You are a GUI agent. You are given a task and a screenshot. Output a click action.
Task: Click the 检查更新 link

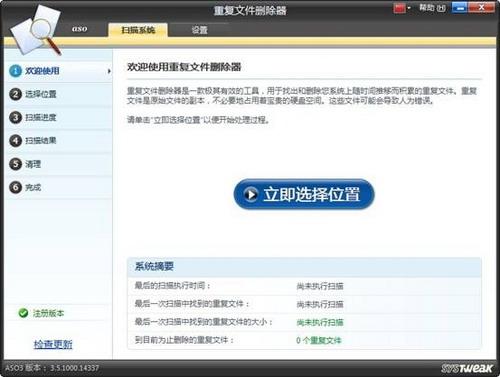click(x=53, y=344)
